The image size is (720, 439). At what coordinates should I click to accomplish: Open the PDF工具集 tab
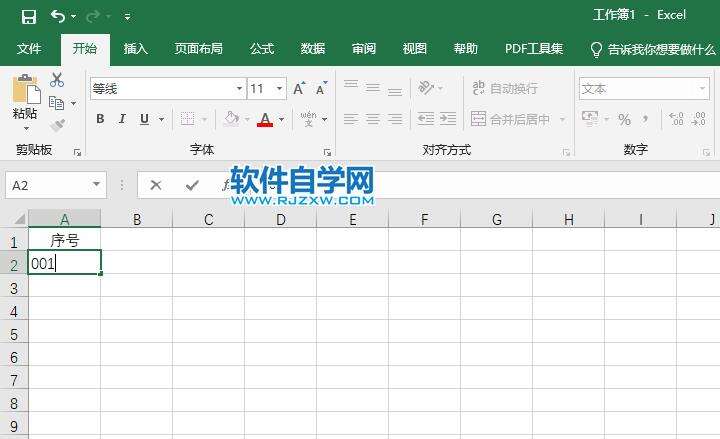[x=534, y=49]
